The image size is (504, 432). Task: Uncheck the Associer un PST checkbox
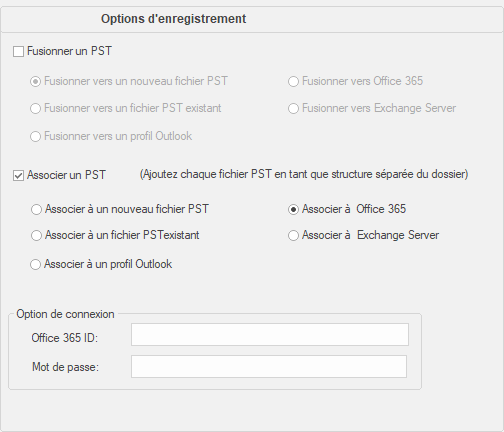tap(18, 175)
